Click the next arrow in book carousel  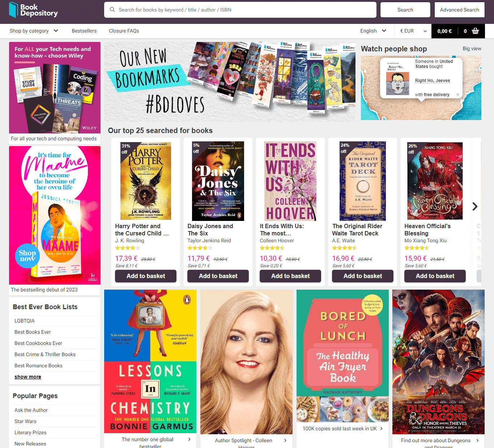pyautogui.click(x=475, y=206)
